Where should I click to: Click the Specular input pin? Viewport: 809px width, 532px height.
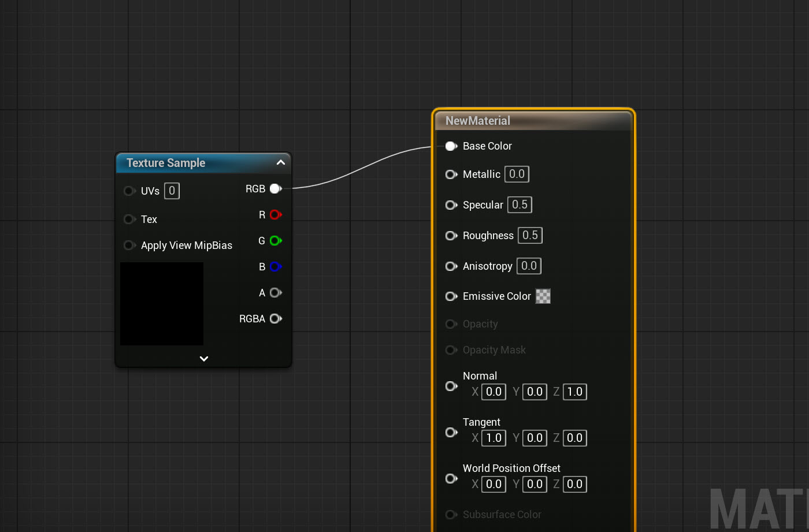(451, 205)
